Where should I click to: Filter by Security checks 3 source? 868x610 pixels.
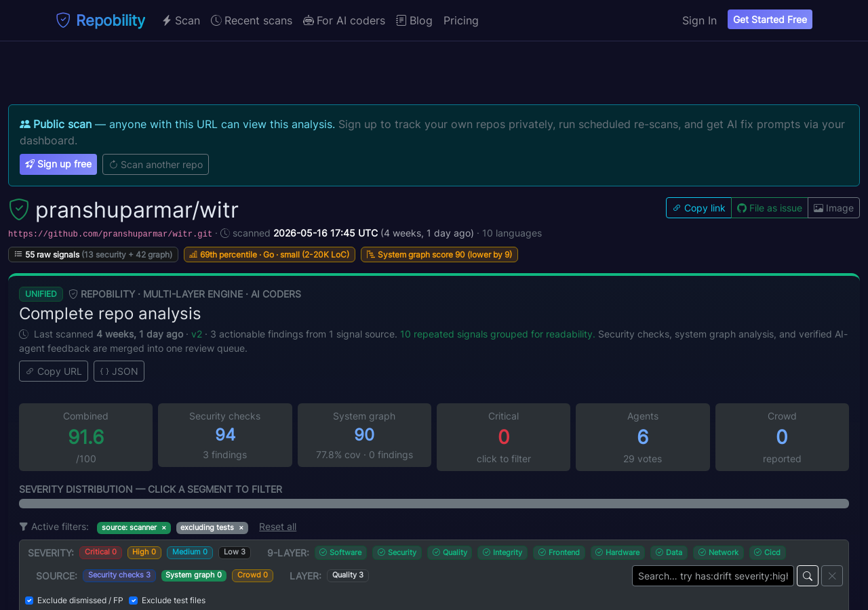point(119,575)
